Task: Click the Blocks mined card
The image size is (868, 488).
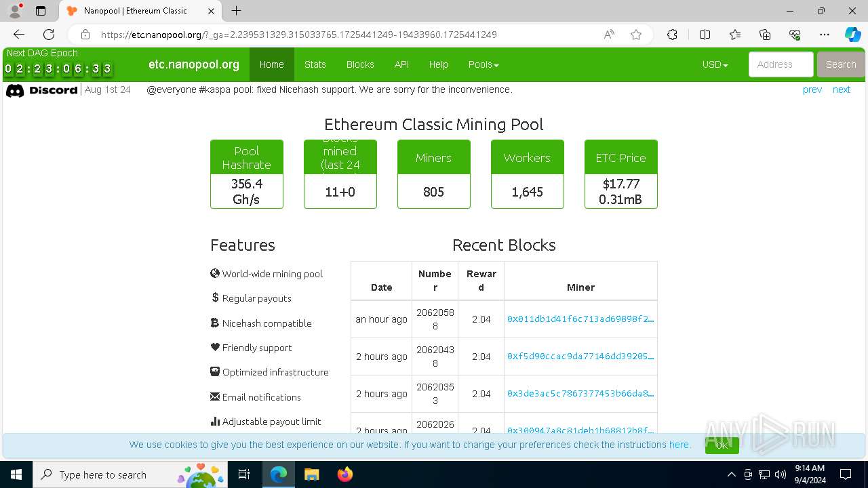Action: coord(340,174)
